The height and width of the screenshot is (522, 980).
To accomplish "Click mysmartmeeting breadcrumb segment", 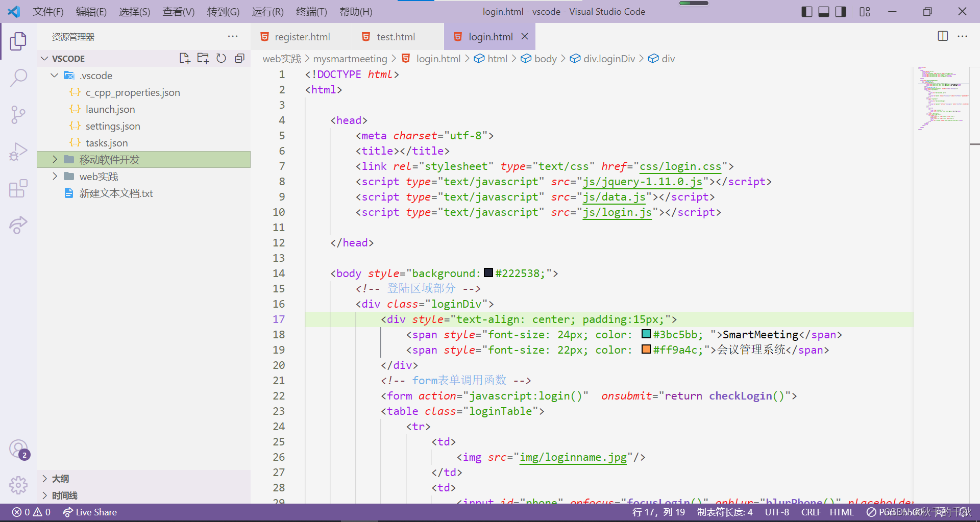I will 350,59.
